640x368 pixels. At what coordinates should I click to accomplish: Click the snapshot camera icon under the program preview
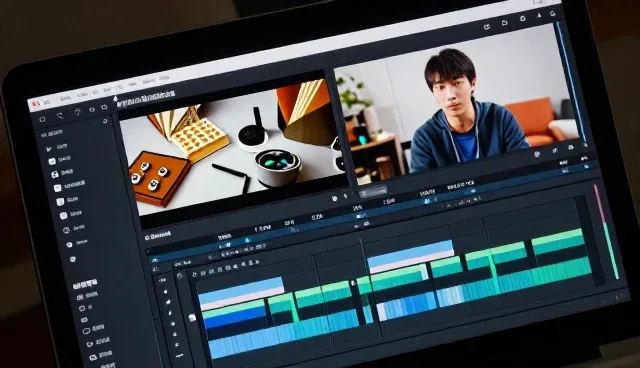click(x=571, y=147)
